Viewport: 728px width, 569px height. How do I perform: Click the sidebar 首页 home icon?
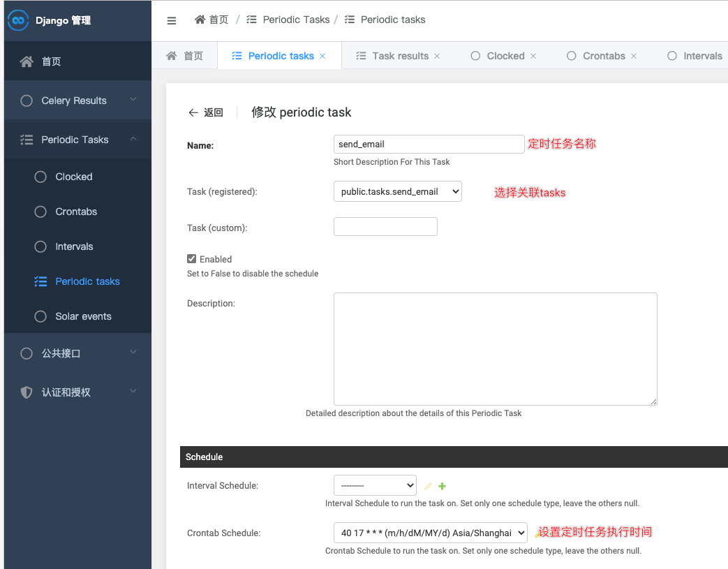[27, 61]
